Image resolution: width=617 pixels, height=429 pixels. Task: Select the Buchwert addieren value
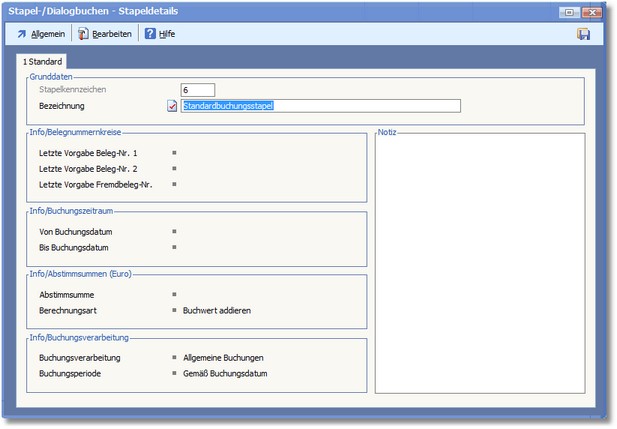[217, 310]
